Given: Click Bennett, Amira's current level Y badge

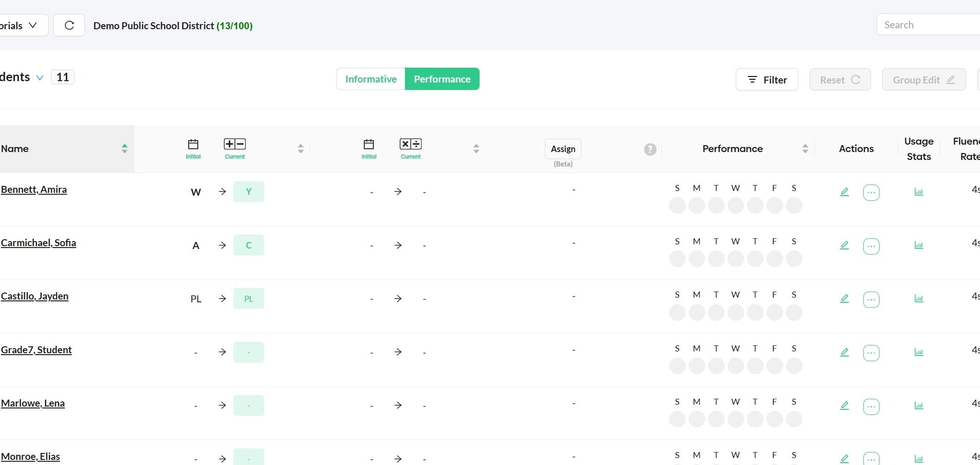Looking at the screenshot, I should 249,191.
